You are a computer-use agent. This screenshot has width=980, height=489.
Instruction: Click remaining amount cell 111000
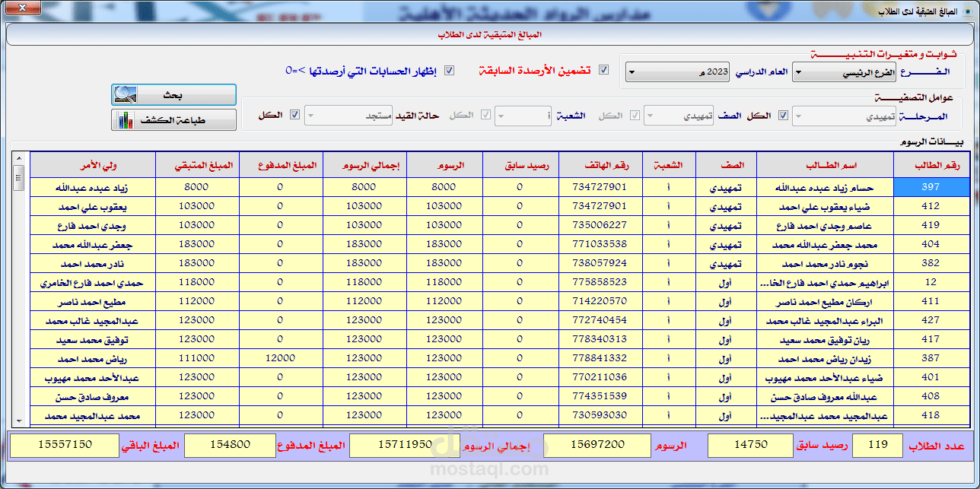coord(197,358)
